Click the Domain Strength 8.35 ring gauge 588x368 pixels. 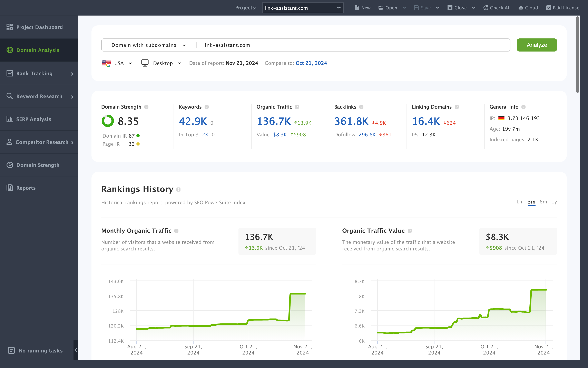click(108, 121)
